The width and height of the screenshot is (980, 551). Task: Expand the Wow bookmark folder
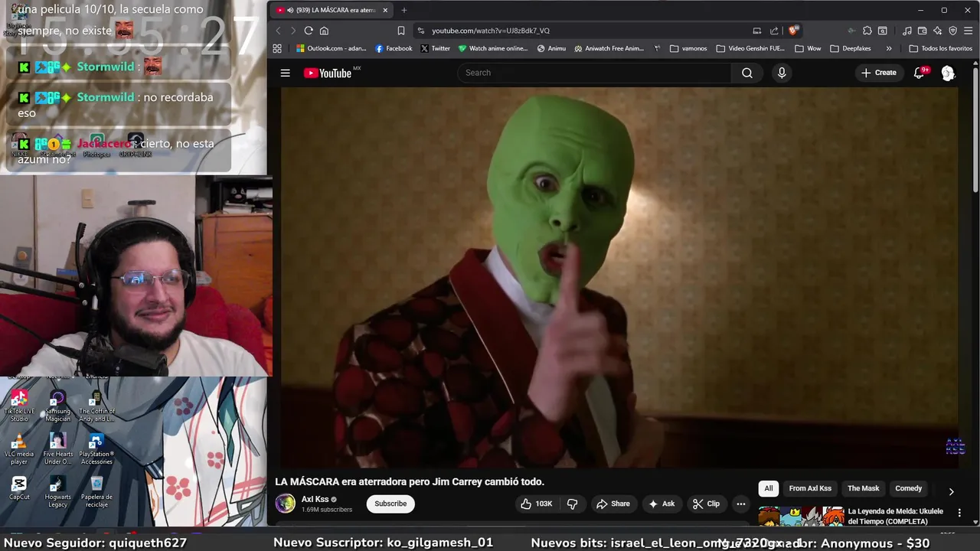point(808,48)
